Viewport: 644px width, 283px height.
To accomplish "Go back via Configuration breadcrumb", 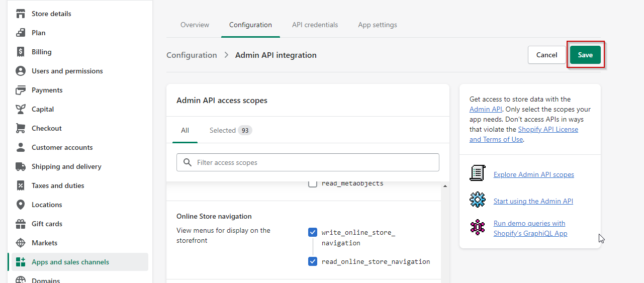I will [x=192, y=55].
